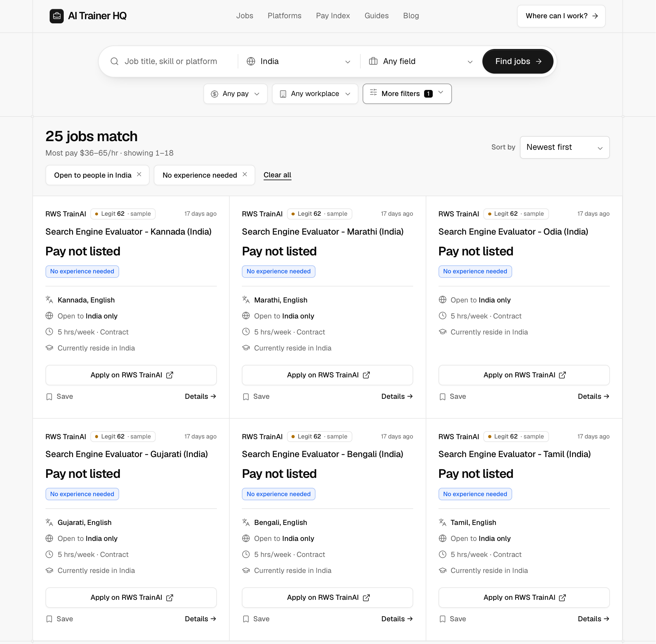Click the translate icon next to 'Kannada, English'
The image size is (656, 644).
point(49,300)
